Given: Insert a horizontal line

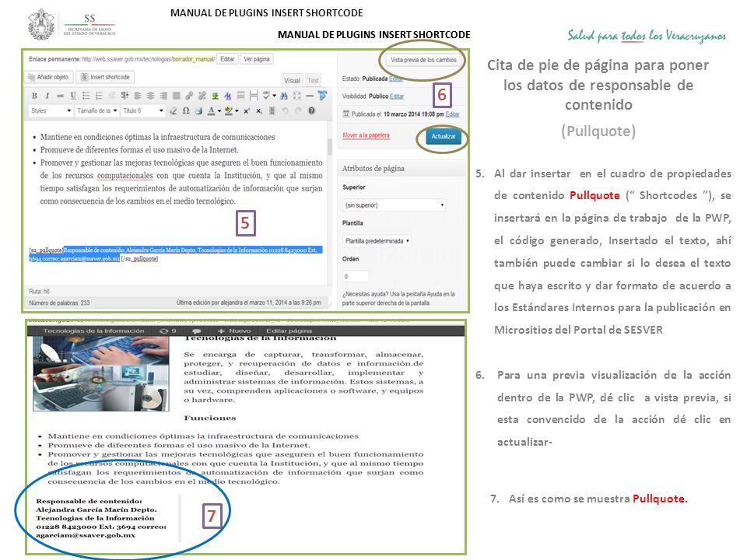Looking at the screenshot, I should pyautogui.click(x=310, y=96).
